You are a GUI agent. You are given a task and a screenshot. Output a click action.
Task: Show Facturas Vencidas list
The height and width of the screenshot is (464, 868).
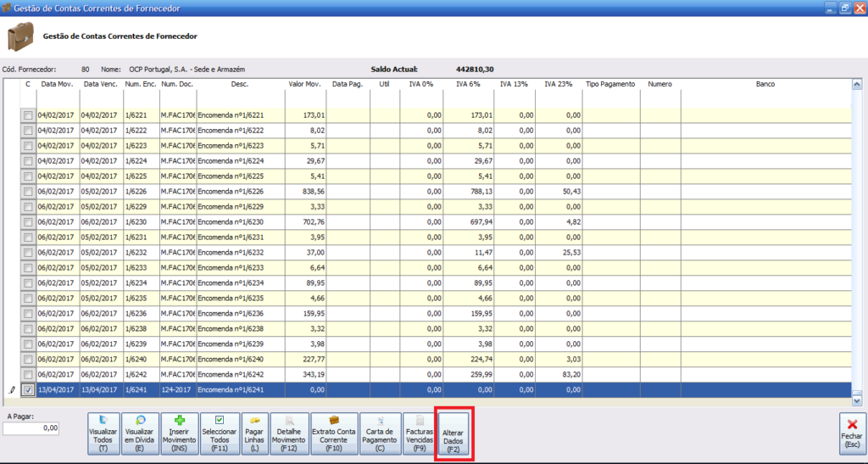419,434
